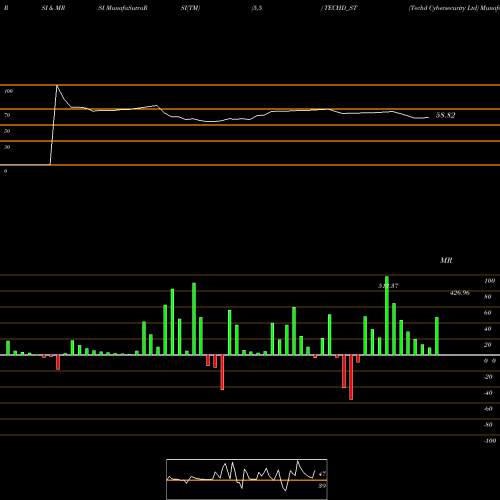
Task: Click the MR axis label 40
Action: (x=488, y=329)
